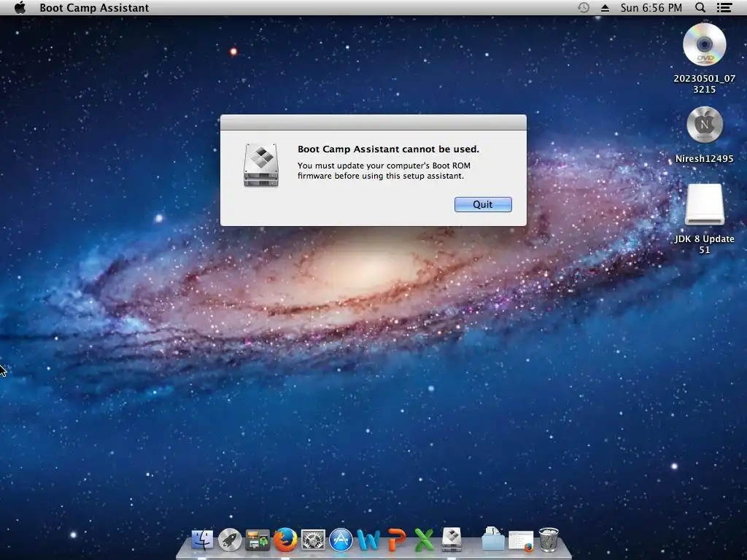Open the App Store from Dock
Viewport: 747px width, 560px height.
pos(341,540)
